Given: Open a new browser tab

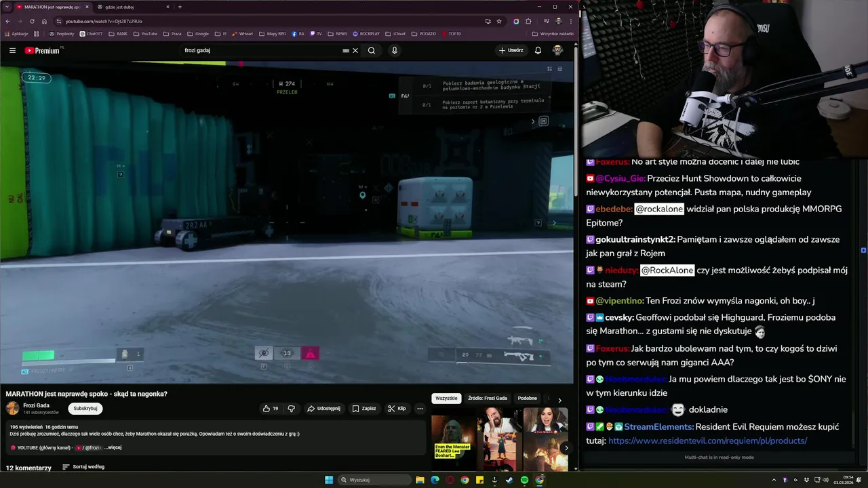Looking at the screenshot, I should 180,7.
